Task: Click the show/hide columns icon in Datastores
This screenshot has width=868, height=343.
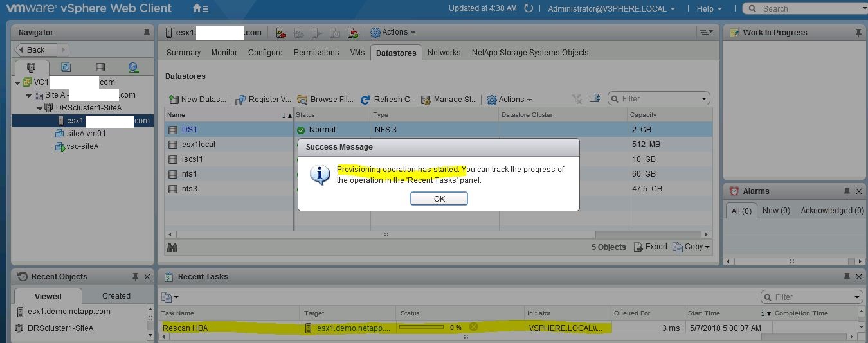Action: point(595,98)
